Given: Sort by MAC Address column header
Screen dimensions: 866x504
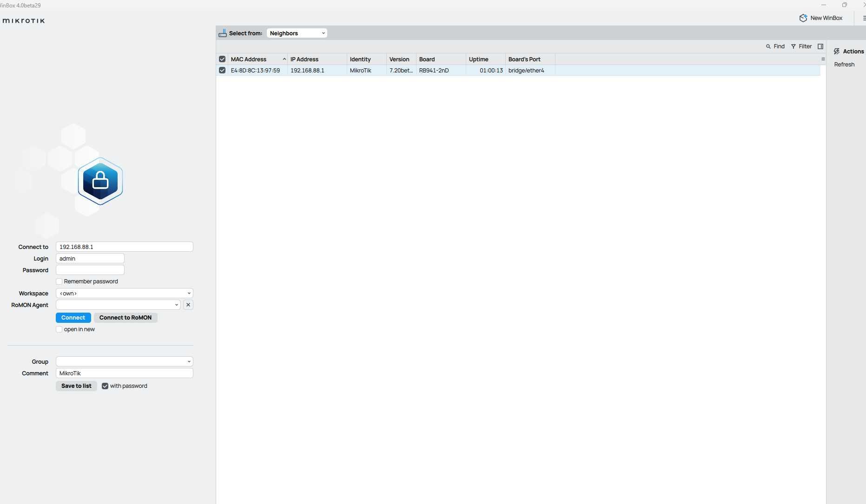Looking at the screenshot, I should tap(258, 59).
